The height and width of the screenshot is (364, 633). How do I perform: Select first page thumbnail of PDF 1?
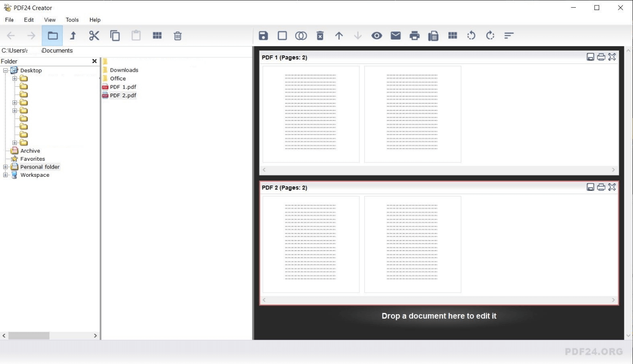(x=311, y=114)
